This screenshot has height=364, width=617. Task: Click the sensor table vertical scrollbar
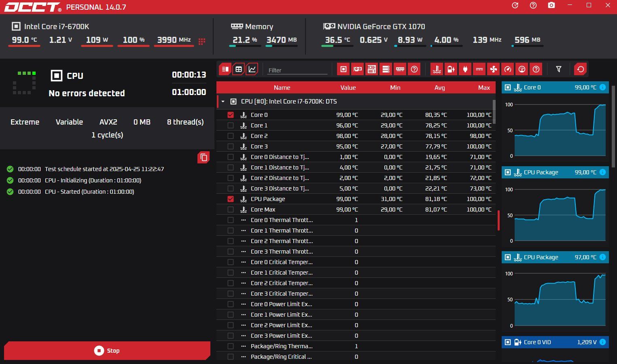click(494, 112)
